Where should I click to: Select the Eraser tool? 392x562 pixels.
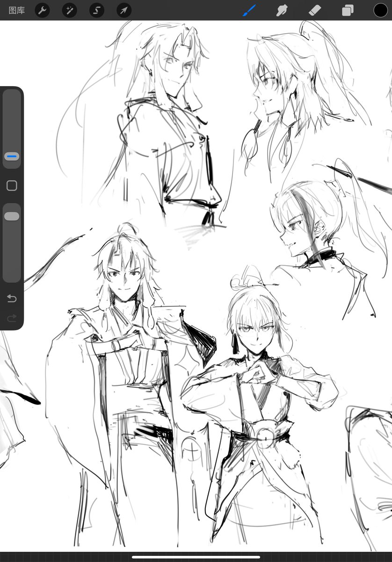coord(314,10)
